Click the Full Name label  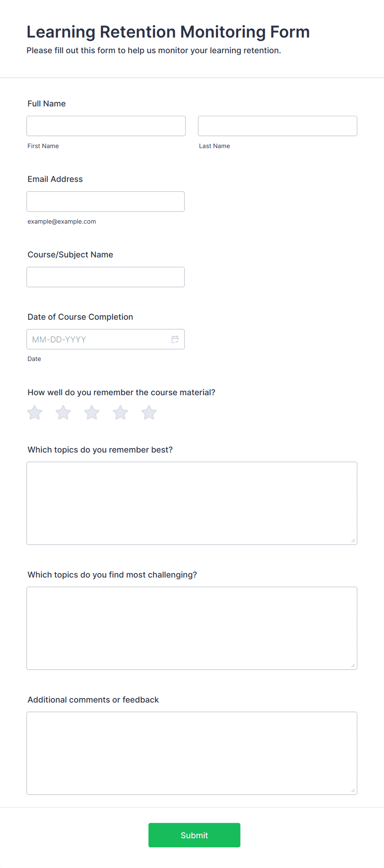[x=47, y=104]
